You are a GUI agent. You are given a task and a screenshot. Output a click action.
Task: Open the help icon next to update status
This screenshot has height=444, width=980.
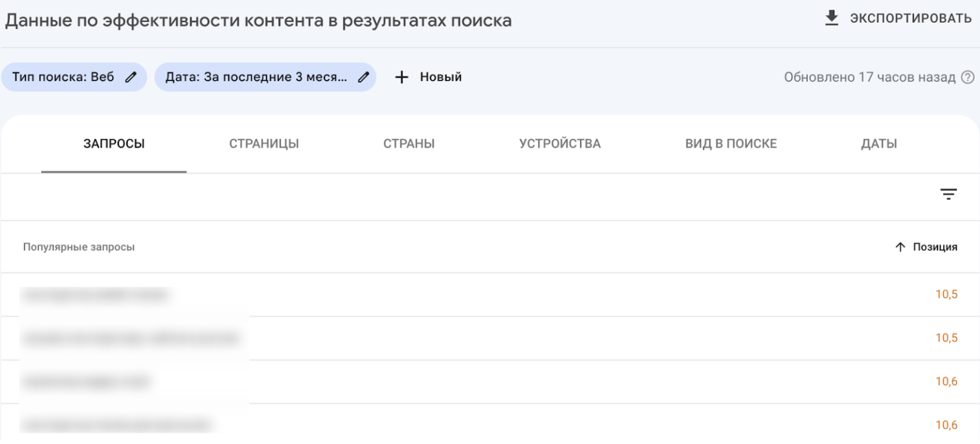(x=967, y=78)
